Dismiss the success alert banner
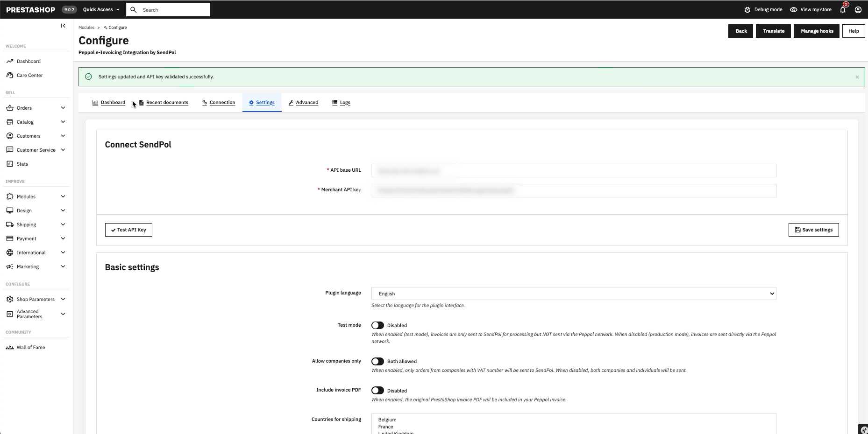The width and height of the screenshot is (868, 434). point(857,77)
